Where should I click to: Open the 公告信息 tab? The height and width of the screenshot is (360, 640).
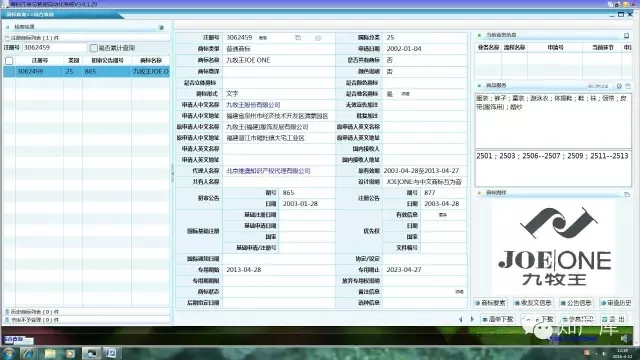(576, 303)
